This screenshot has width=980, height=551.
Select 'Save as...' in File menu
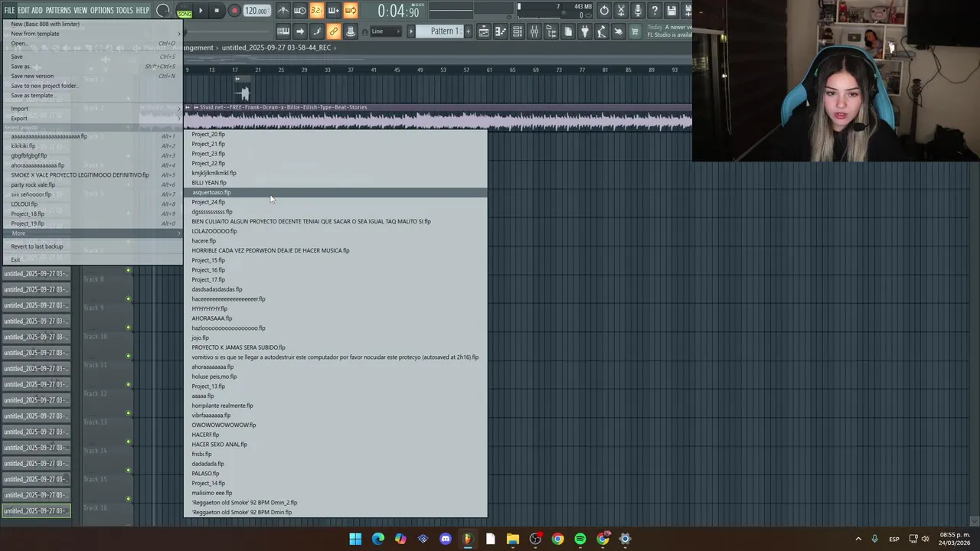click(x=92, y=67)
